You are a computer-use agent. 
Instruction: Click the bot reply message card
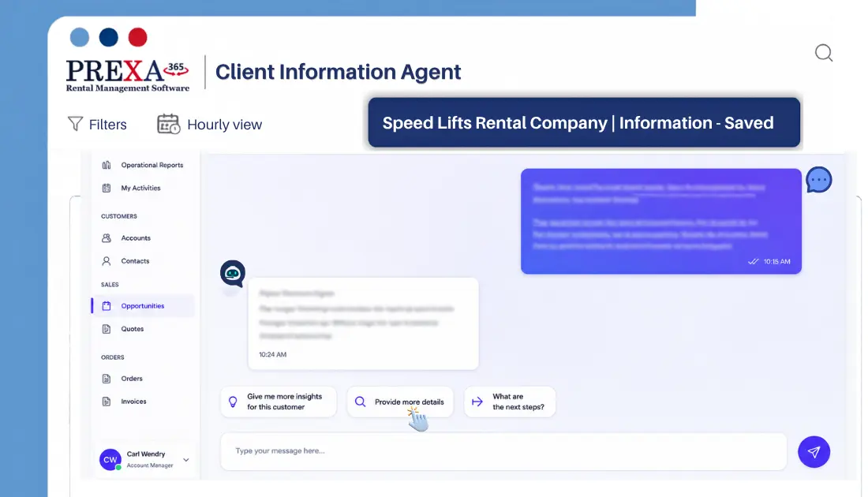(363, 323)
